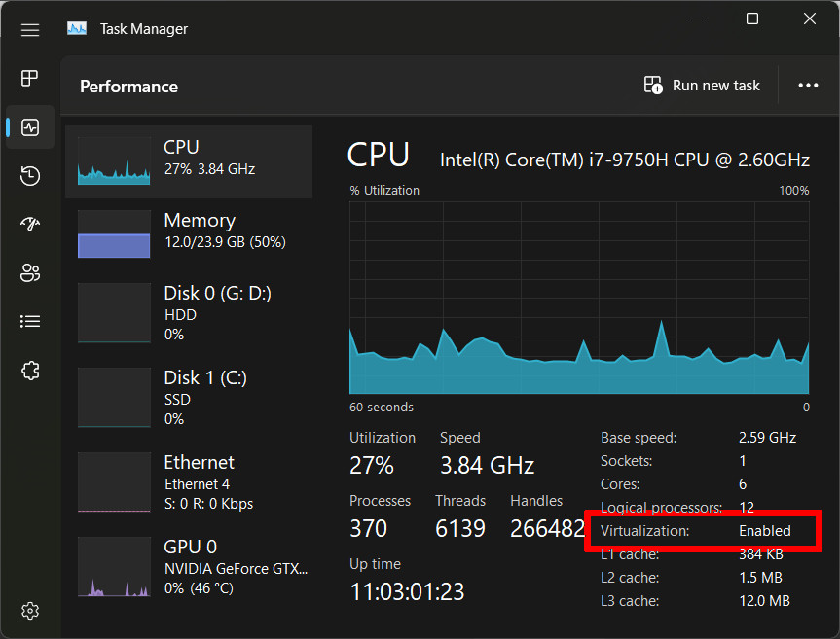Open the App history page icon
Image resolution: width=840 pixels, height=639 pixels.
click(30, 175)
